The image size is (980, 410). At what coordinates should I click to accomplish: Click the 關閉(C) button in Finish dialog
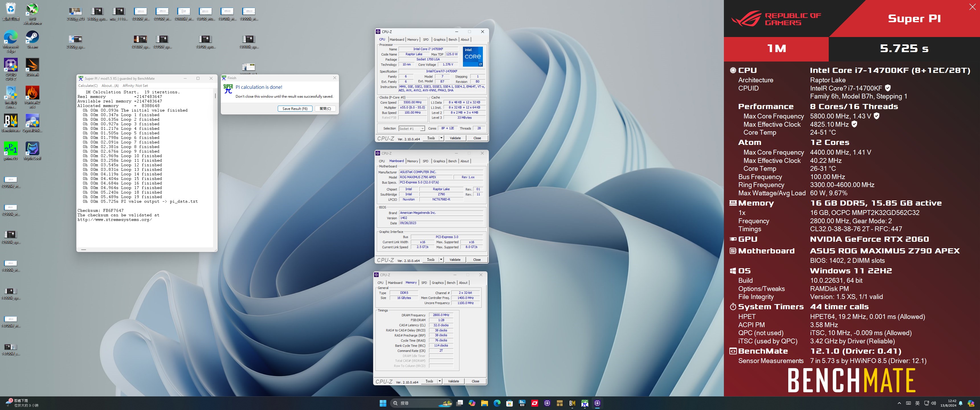click(x=325, y=109)
